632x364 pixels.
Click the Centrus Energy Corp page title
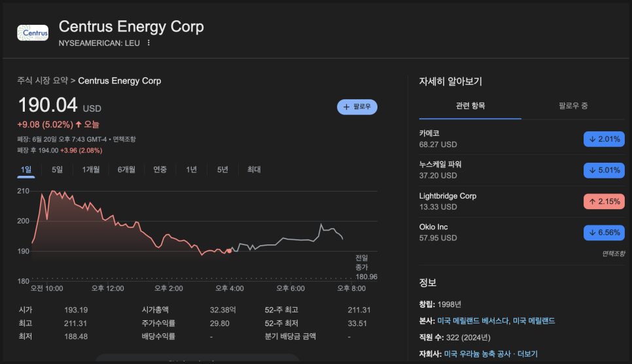point(132,27)
